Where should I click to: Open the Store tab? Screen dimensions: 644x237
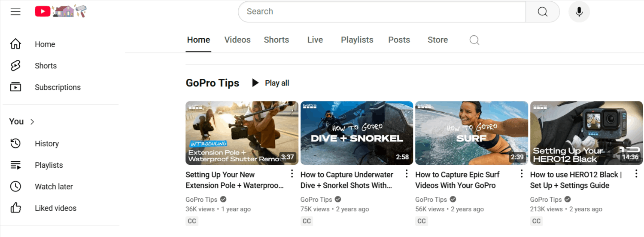(x=437, y=40)
